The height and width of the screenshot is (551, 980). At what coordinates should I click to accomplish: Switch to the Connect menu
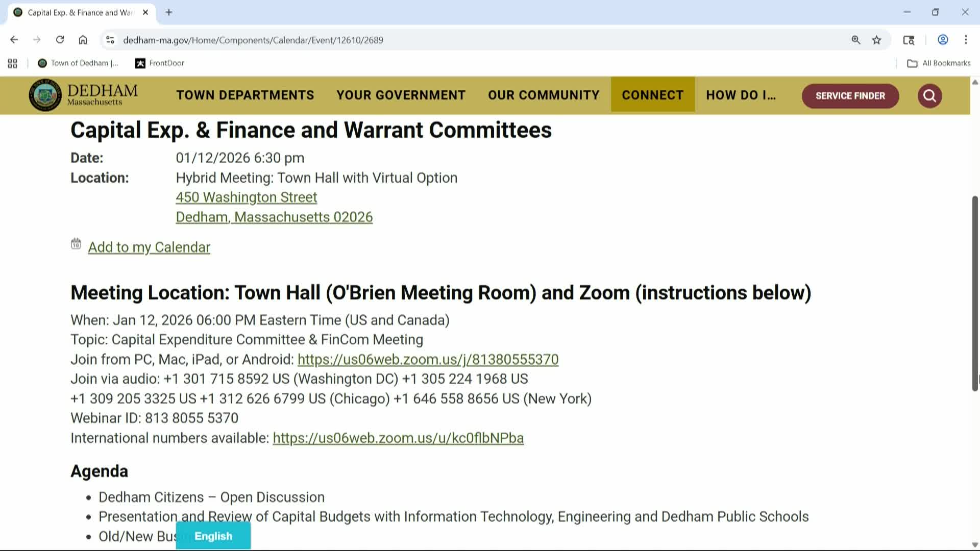click(x=652, y=95)
